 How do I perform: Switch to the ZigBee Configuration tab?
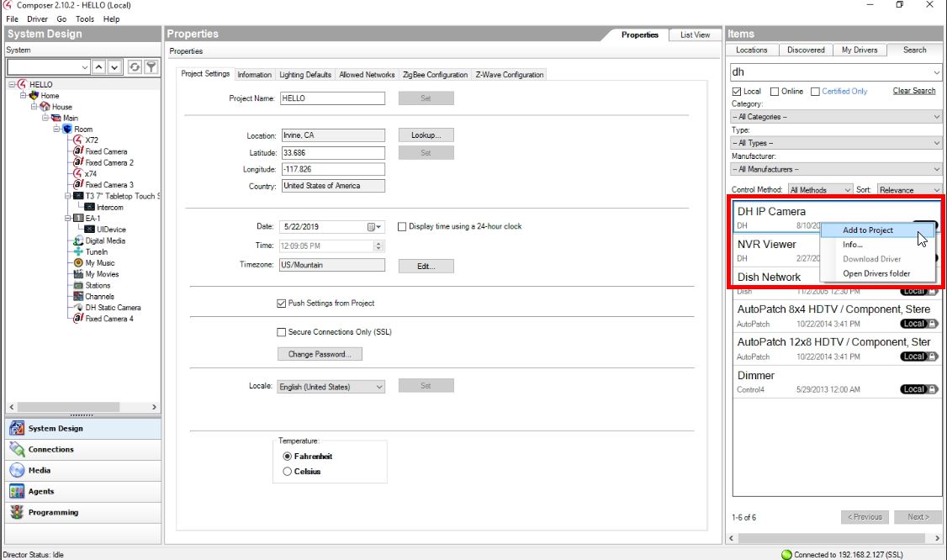pos(435,75)
